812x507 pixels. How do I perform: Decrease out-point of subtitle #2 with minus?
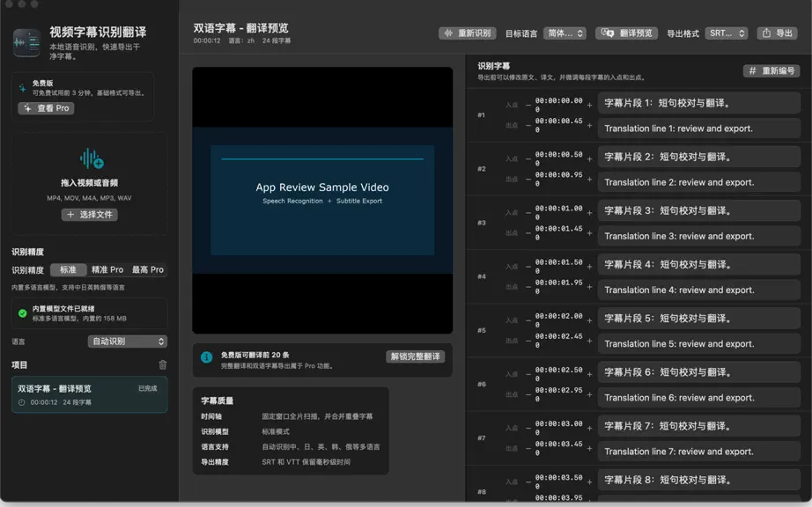click(528, 179)
